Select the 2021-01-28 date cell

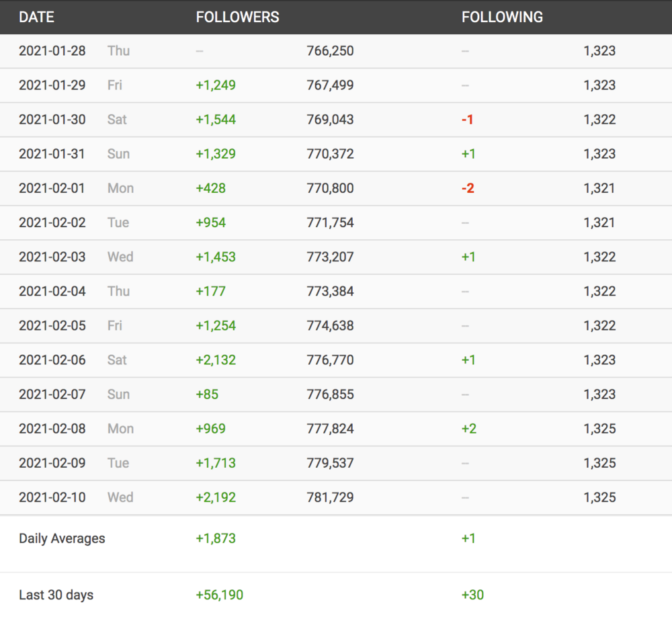pos(52,51)
